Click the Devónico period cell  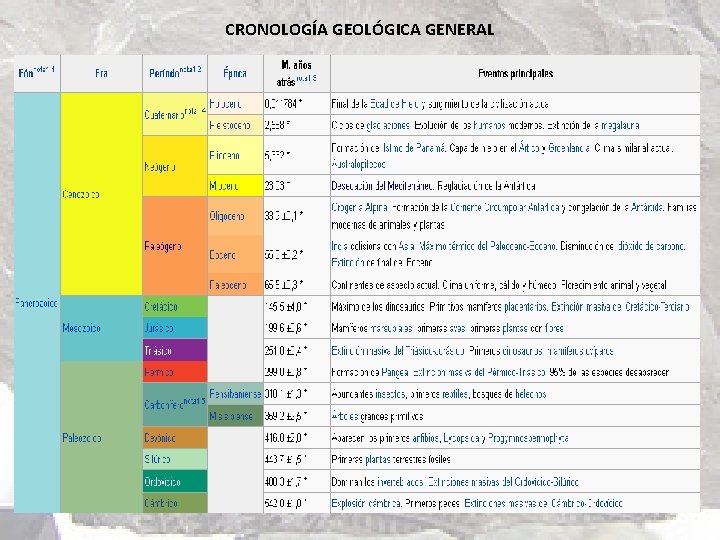point(175,438)
